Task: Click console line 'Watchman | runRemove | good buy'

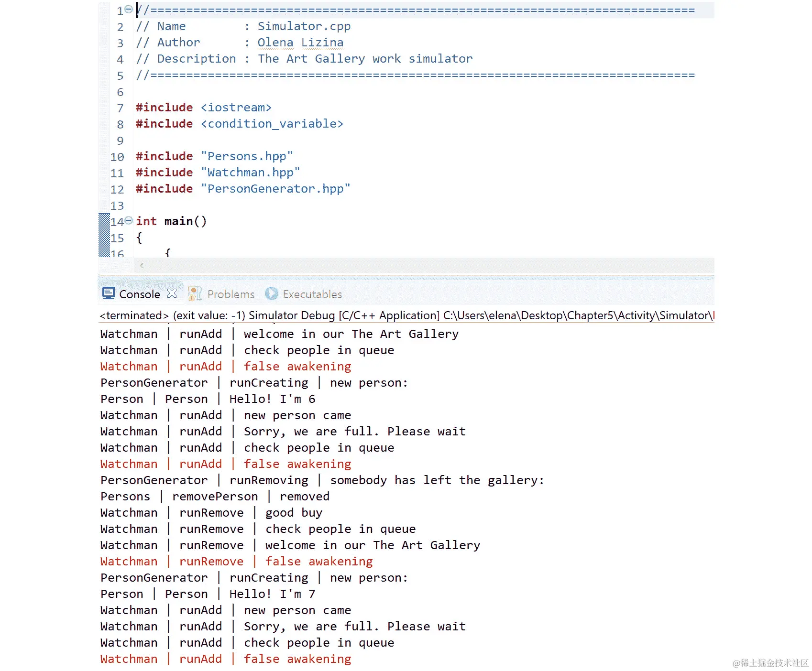Action: point(211,513)
